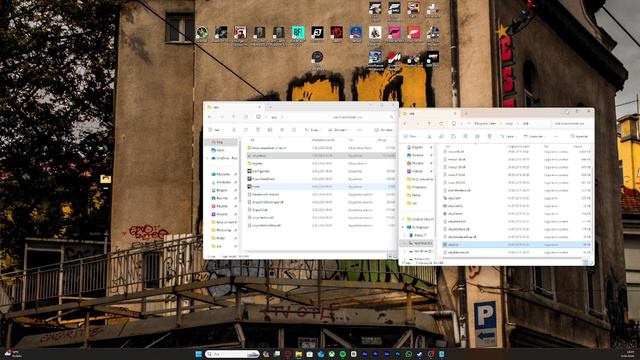Image resolution: width=640 pixels, height=360 pixels.
Task: Sort by Date modified column in left Explorer
Action: point(323,140)
